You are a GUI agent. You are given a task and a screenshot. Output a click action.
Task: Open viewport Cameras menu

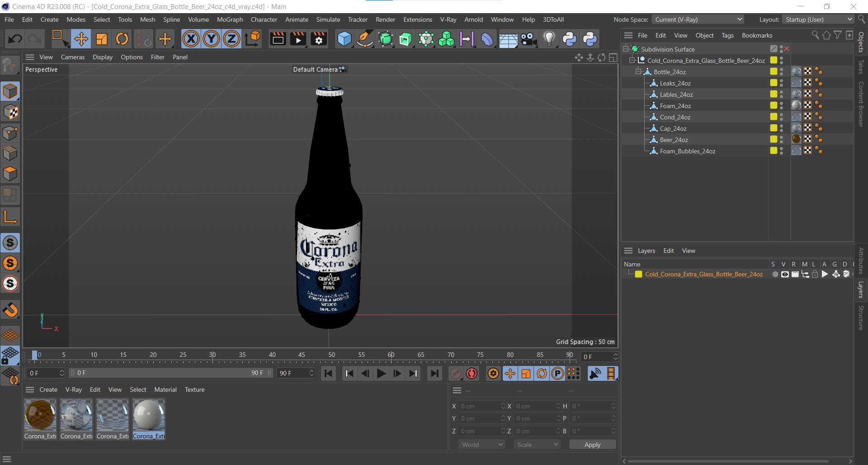tap(72, 57)
